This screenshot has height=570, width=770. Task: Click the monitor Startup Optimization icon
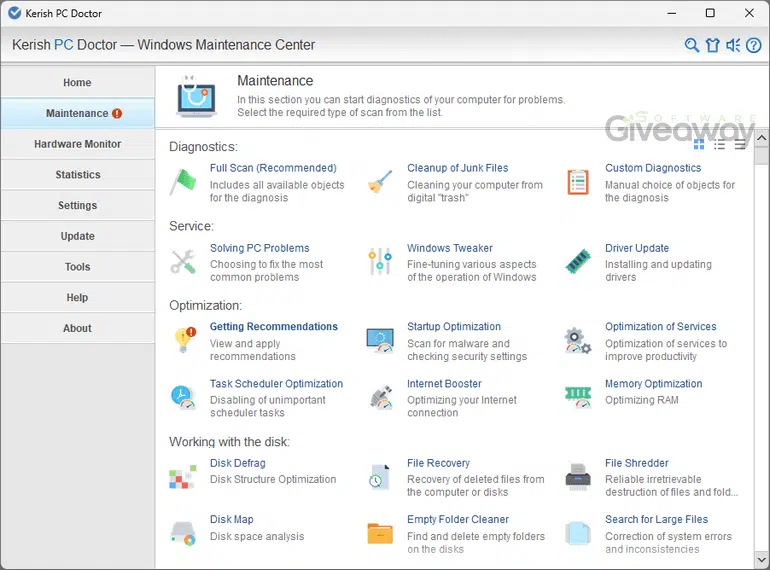[380, 340]
